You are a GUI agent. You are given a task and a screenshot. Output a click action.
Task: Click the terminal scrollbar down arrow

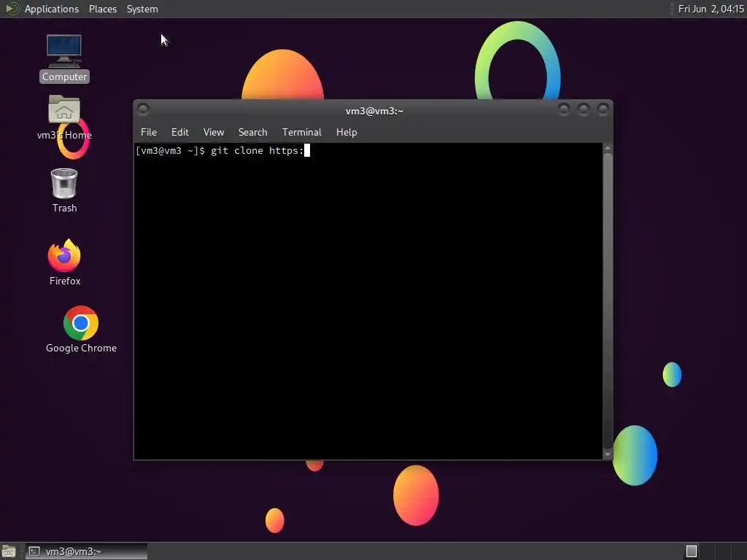pyautogui.click(x=608, y=454)
